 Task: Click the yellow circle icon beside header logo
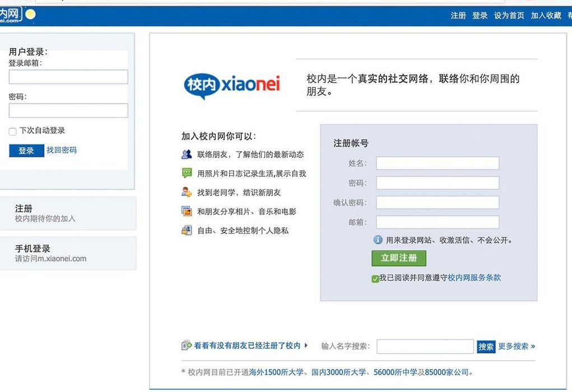point(31,15)
